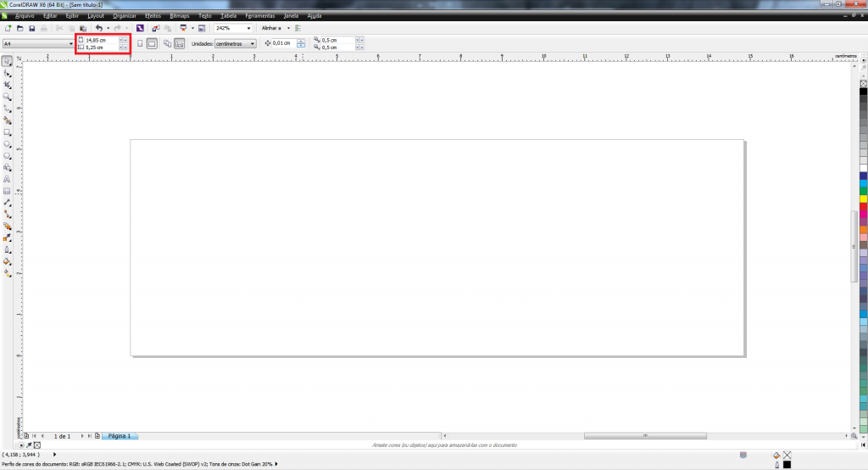Image resolution: width=868 pixels, height=470 pixels.
Task: Choose the Rectangle tool
Action: pos(7,132)
